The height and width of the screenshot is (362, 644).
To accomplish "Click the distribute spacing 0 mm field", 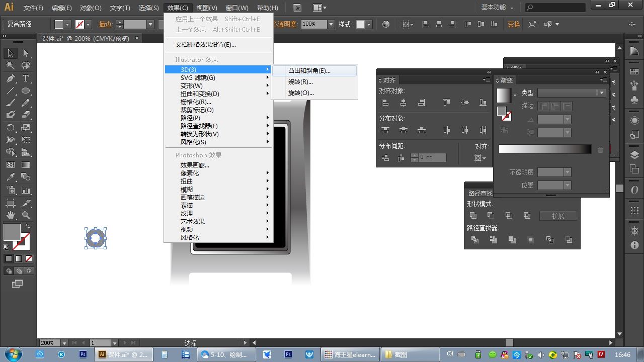I will pyautogui.click(x=432, y=157).
